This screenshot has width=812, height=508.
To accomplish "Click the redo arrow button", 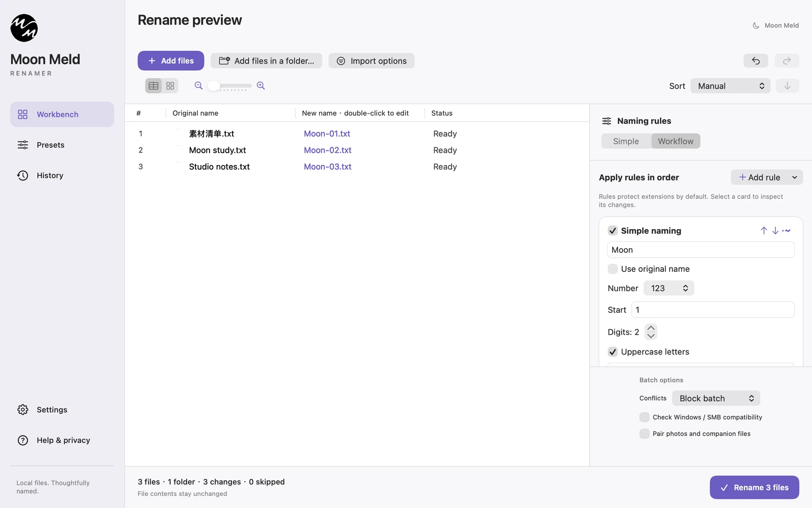I will click(787, 61).
